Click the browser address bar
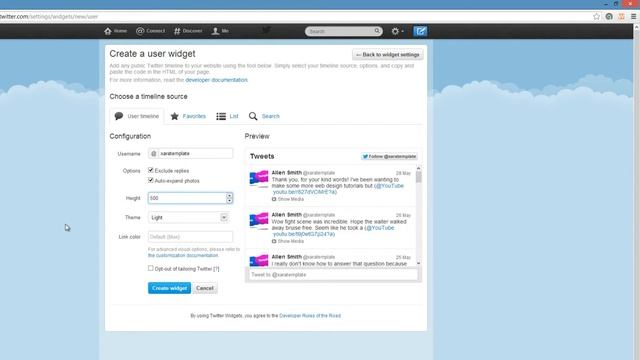Screen dimensions: 640x360 (x=294, y=17)
